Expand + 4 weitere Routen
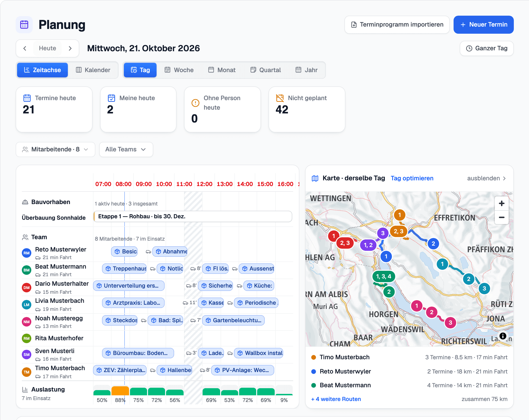The height and width of the screenshot is (420, 529). click(336, 399)
